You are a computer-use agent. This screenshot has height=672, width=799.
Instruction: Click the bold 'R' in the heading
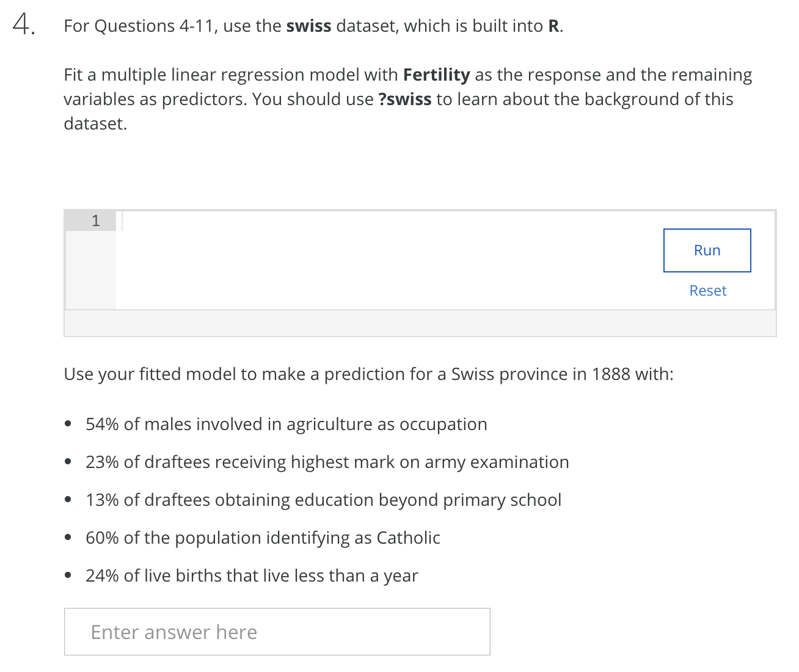[x=553, y=26]
